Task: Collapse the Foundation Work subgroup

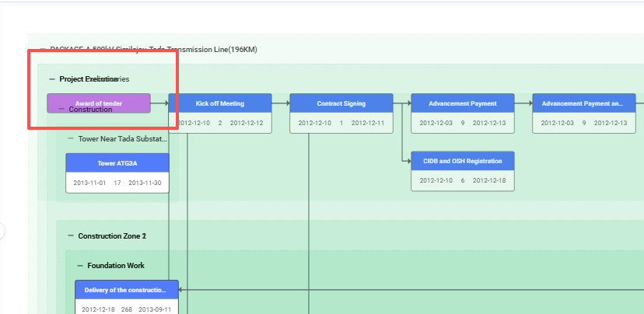Action: tap(80, 266)
